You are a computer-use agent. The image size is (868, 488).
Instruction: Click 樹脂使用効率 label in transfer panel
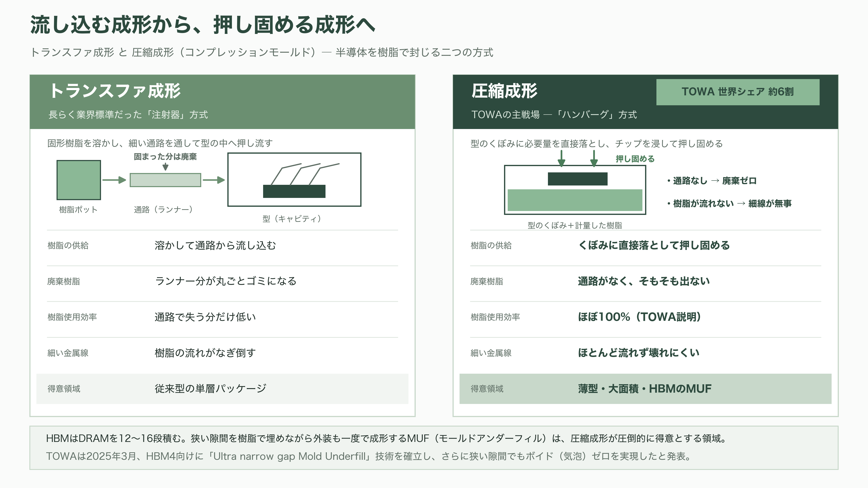pyautogui.click(x=72, y=317)
